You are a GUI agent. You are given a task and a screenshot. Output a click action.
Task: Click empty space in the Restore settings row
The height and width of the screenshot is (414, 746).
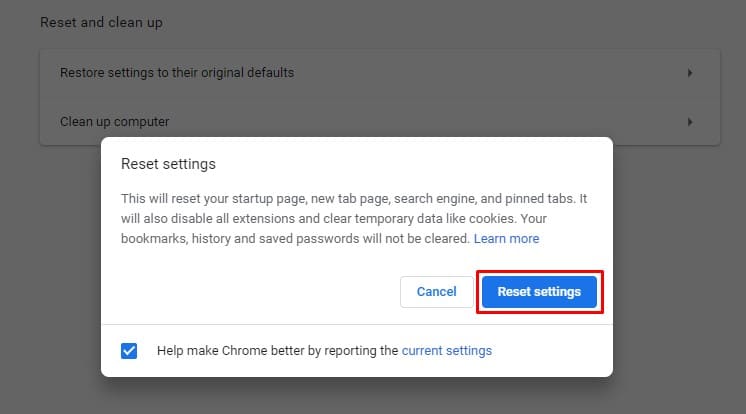pos(480,73)
